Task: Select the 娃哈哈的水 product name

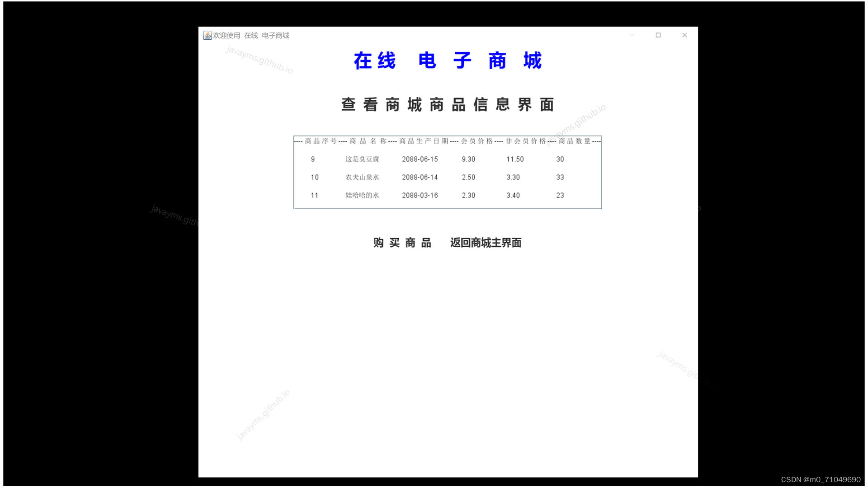Action: click(x=362, y=196)
